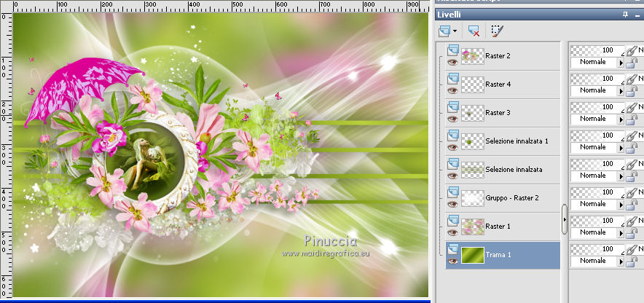Click the link set chain icon for Raster 4
Screen dimensions: 644x303
(632, 79)
